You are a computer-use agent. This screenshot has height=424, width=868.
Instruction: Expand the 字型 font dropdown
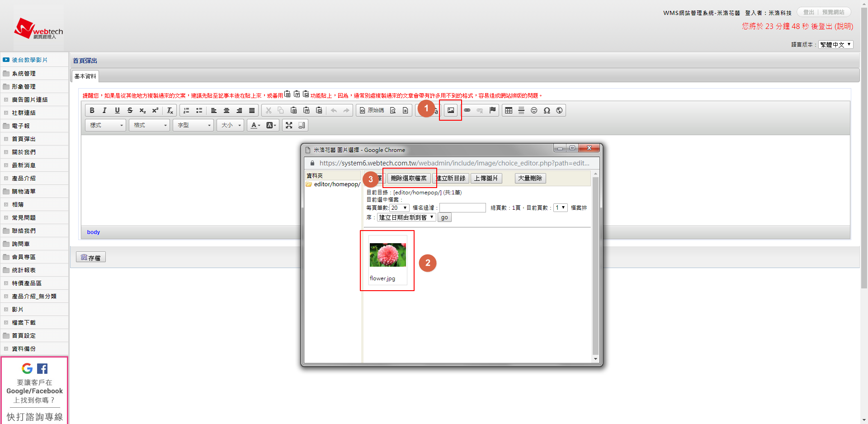194,125
